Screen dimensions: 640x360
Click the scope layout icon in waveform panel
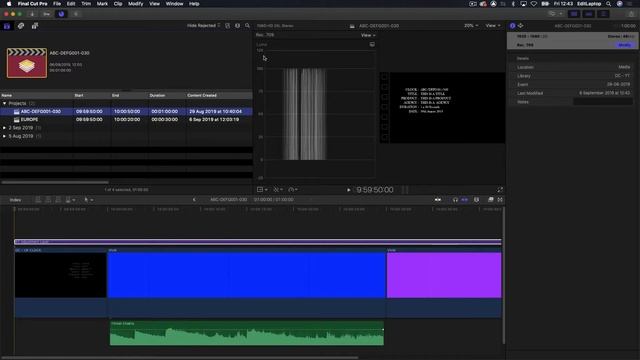pos(372,44)
